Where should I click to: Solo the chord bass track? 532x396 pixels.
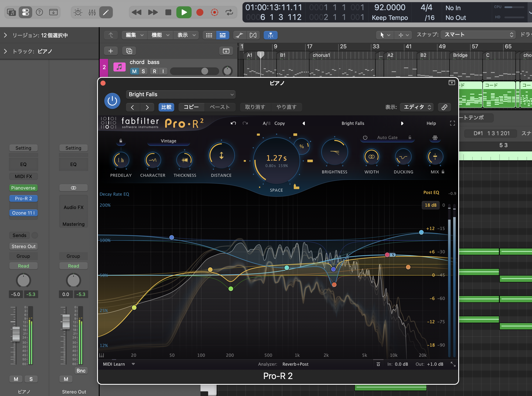tap(143, 71)
